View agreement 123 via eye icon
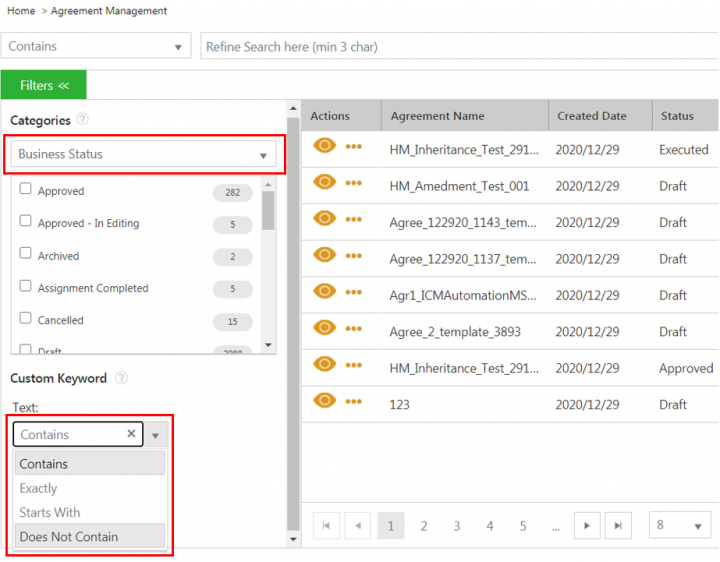The height and width of the screenshot is (562, 720). click(x=324, y=401)
